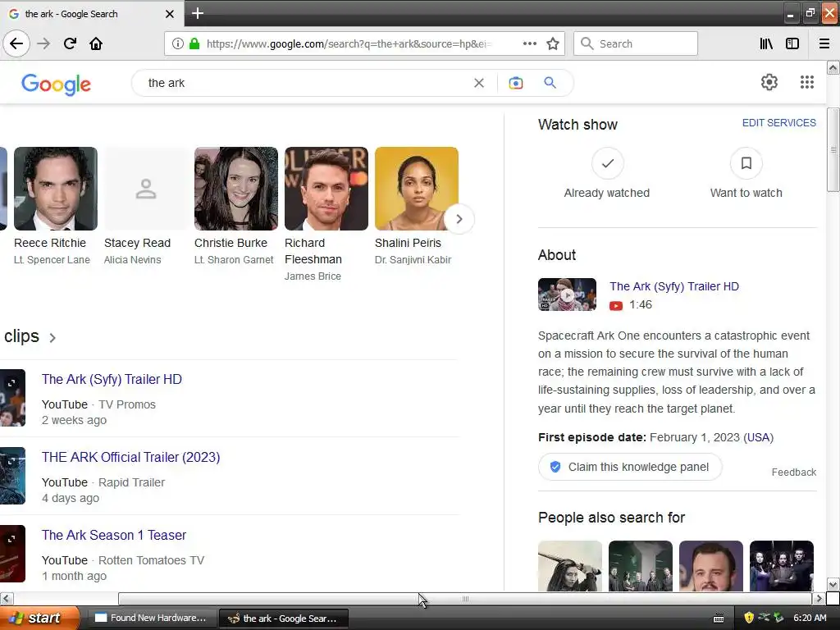Click the vertical scrollbar thumb
Viewport: 840px width, 630px height.
pyautogui.click(x=833, y=149)
